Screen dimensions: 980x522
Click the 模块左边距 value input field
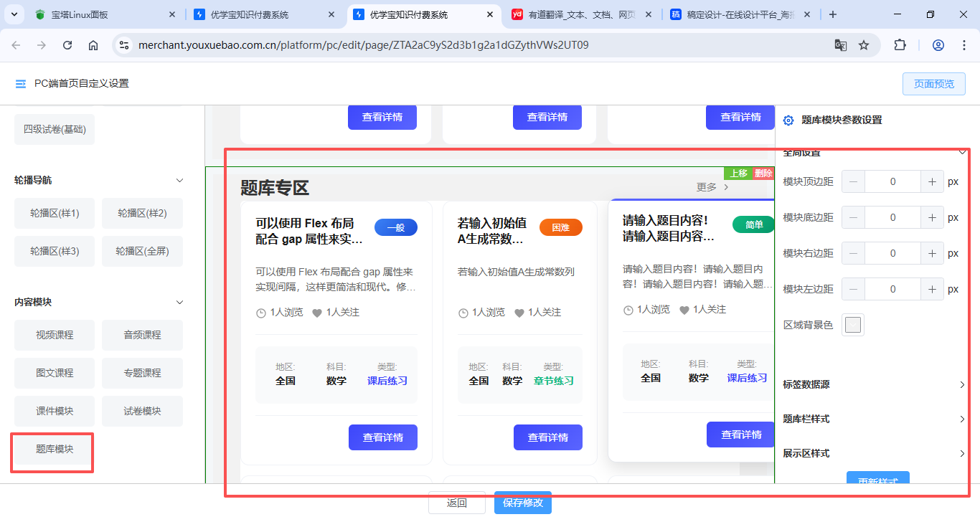[892, 290]
